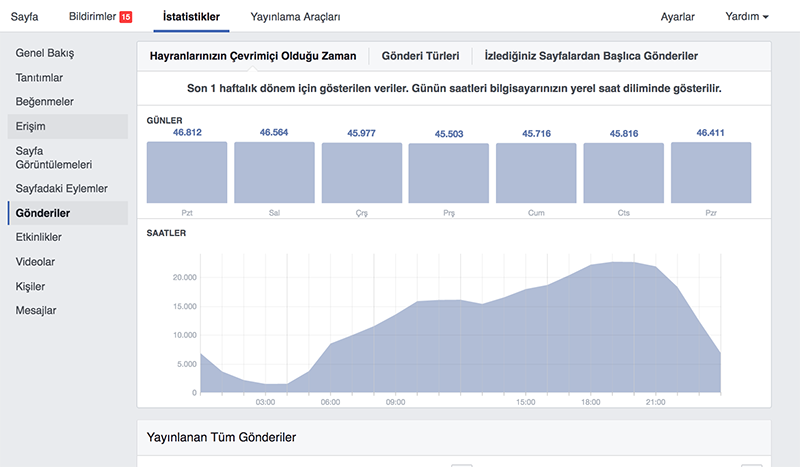The height and width of the screenshot is (467, 800).
Task: Switch to the Gönderi Türleri tab
Action: pyautogui.click(x=420, y=56)
